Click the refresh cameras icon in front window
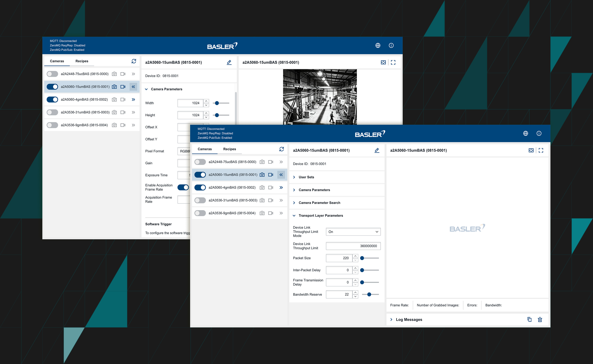The image size is (593, 364). click(281, 149)
